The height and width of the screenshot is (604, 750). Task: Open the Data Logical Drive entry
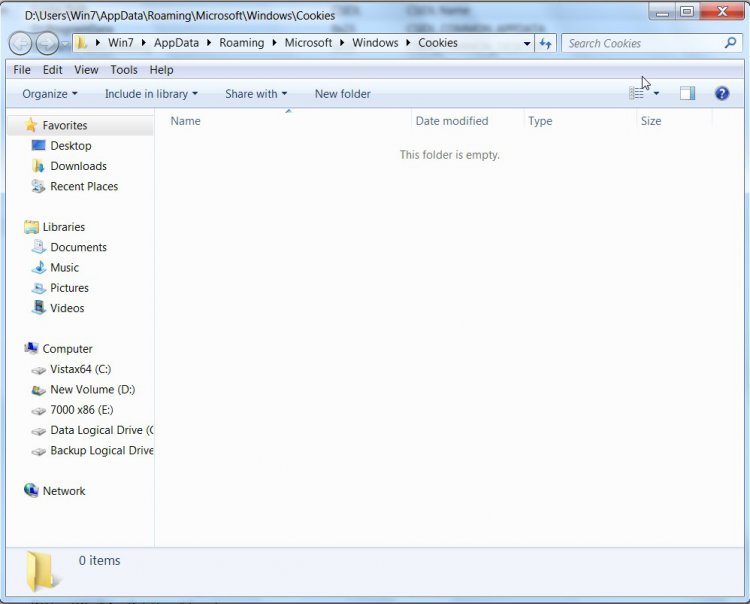tap(101, 430)
